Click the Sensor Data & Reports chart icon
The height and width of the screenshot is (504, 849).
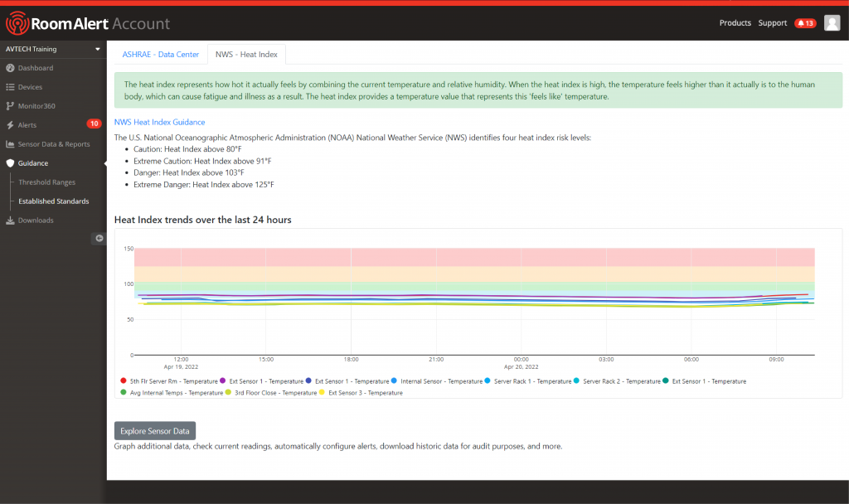(x=10, y=144)
